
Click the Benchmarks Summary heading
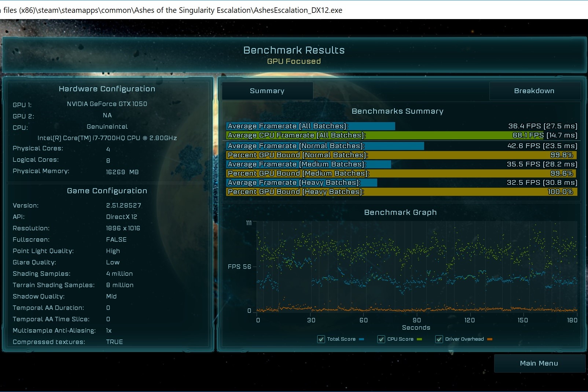(x=397, y=111)
